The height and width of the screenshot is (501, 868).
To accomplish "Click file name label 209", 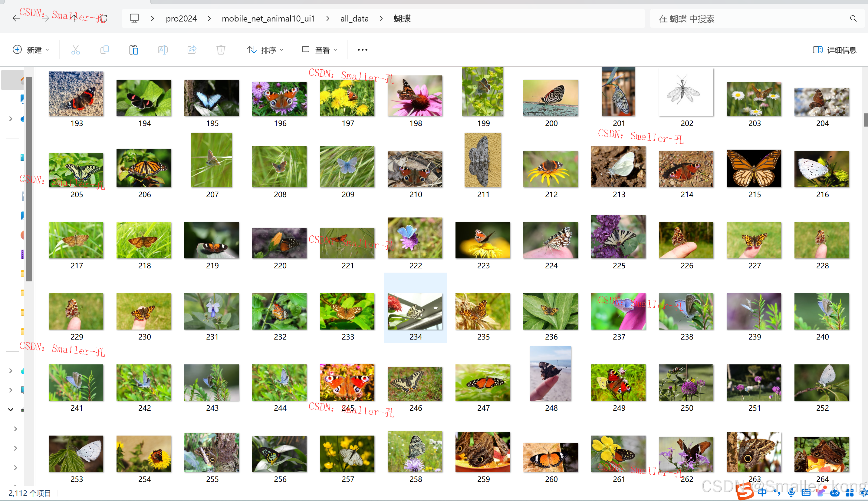I will pos(348,194).
